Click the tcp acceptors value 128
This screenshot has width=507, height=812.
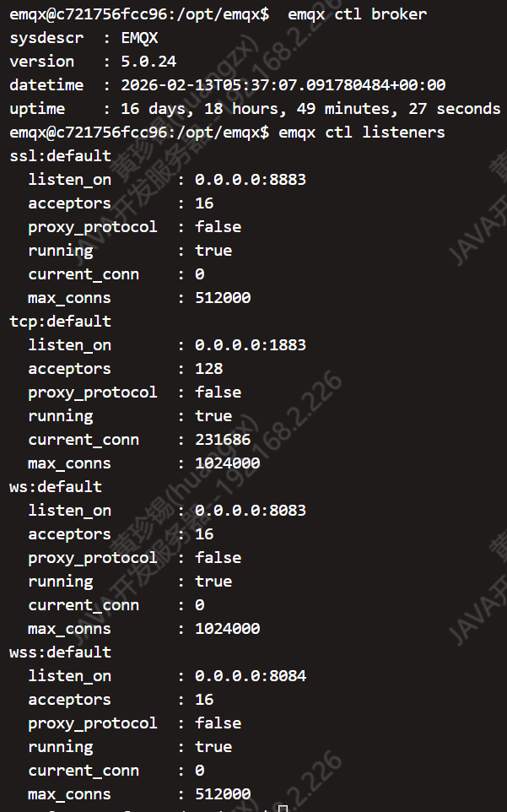(x=208, y=369)
